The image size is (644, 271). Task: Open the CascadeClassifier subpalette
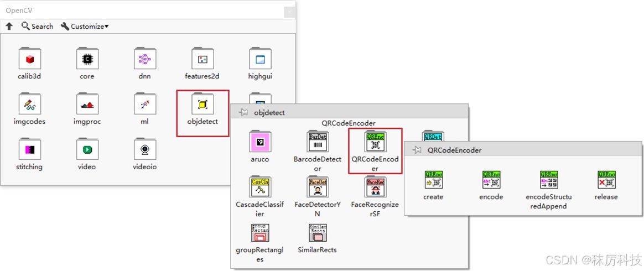point(259,187)
